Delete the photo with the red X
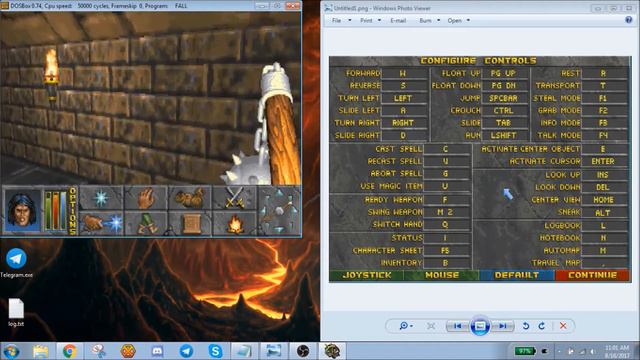This screenshot has height=360, width=640. click(x=563, y=326)
